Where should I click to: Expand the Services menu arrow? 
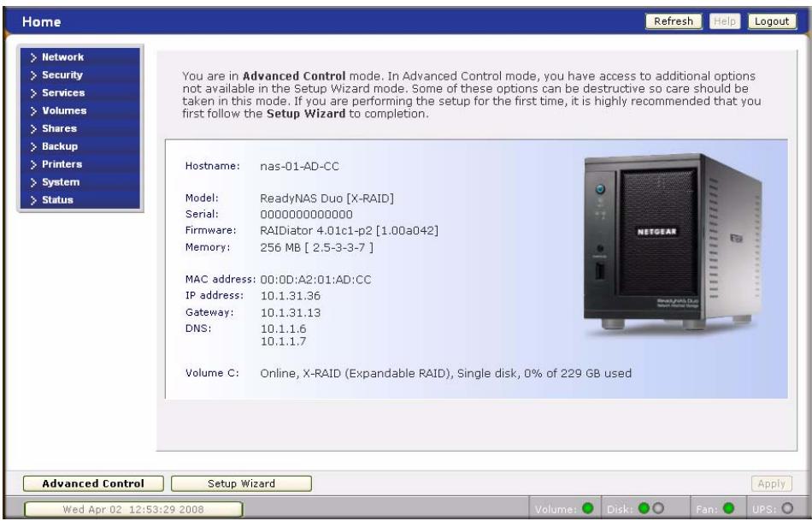pos(33,93)
